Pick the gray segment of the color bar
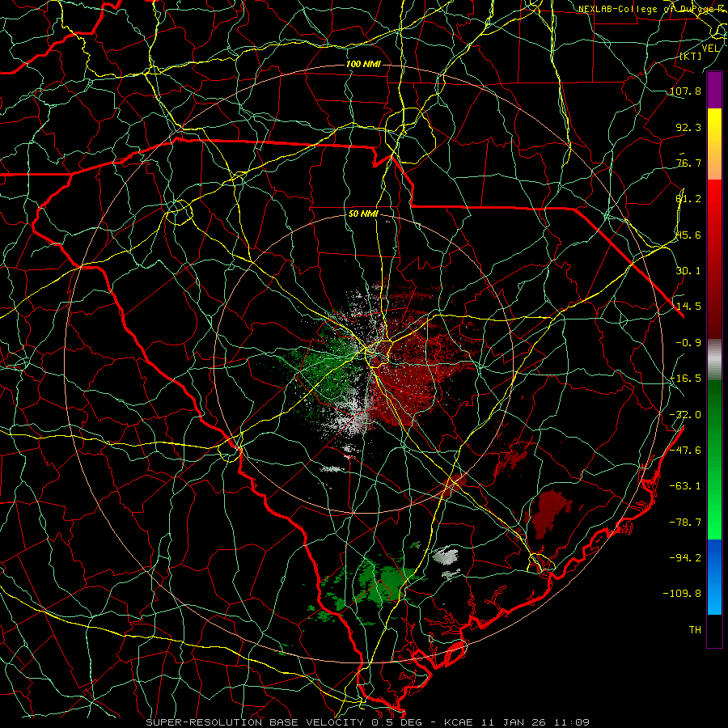 coord(714,360)
